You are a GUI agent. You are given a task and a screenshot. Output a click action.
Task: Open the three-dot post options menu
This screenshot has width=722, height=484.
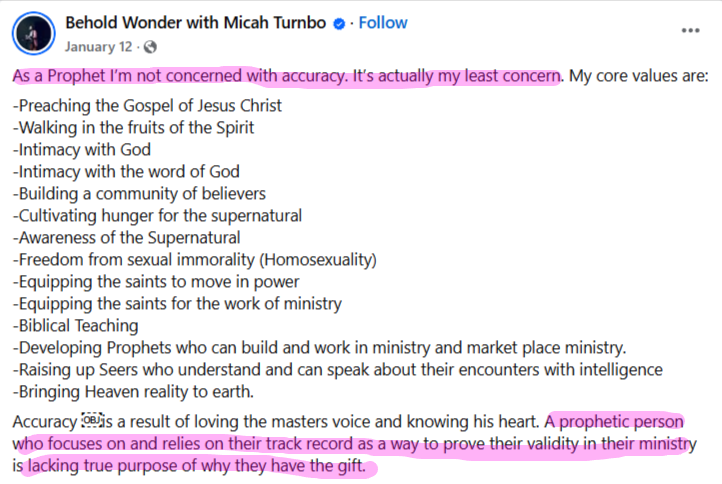[690, 31]
